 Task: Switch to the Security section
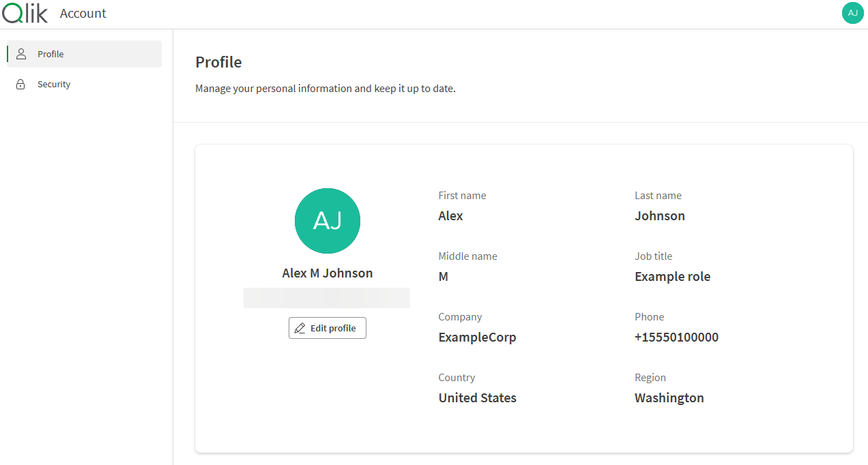[x=54, y=83]
